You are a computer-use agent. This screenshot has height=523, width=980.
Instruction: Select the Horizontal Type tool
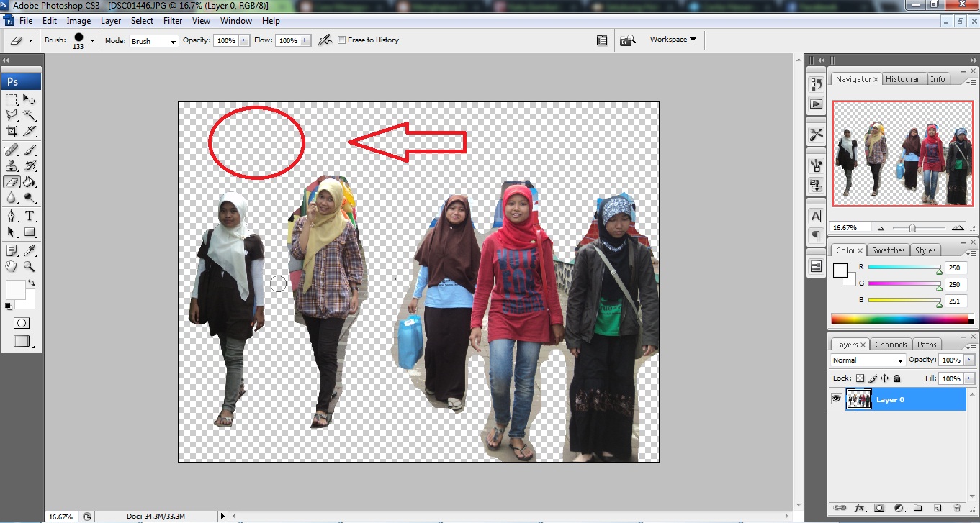coord(30,215)
